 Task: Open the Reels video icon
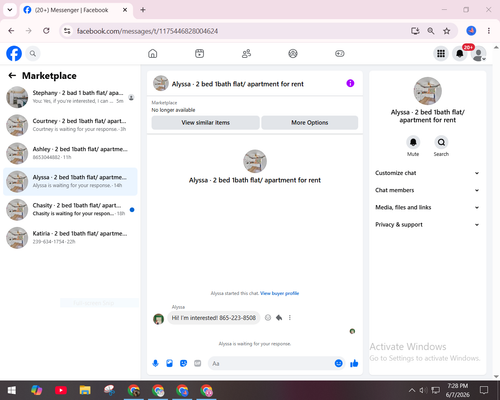199,53
